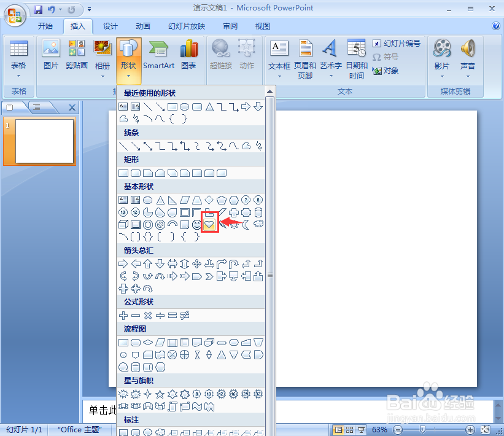Customize Quick Access Toolbar dropdown

pyautogui.click(x=89, y=10)
